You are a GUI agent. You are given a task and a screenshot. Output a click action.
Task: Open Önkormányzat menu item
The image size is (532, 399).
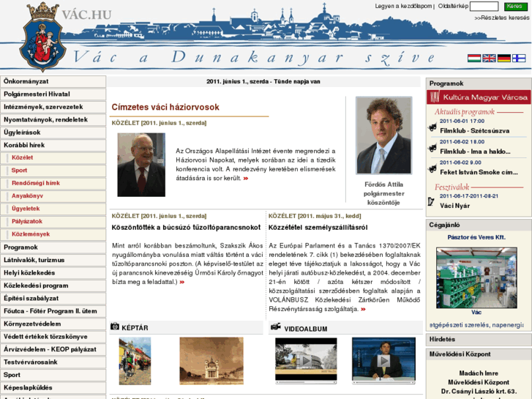click(x=53, y=81)
